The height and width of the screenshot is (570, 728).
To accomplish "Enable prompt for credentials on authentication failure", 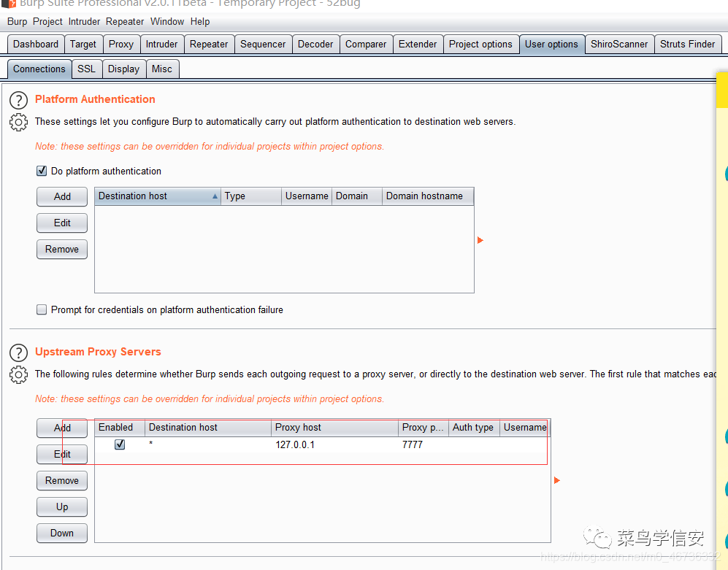I will 42,309.
